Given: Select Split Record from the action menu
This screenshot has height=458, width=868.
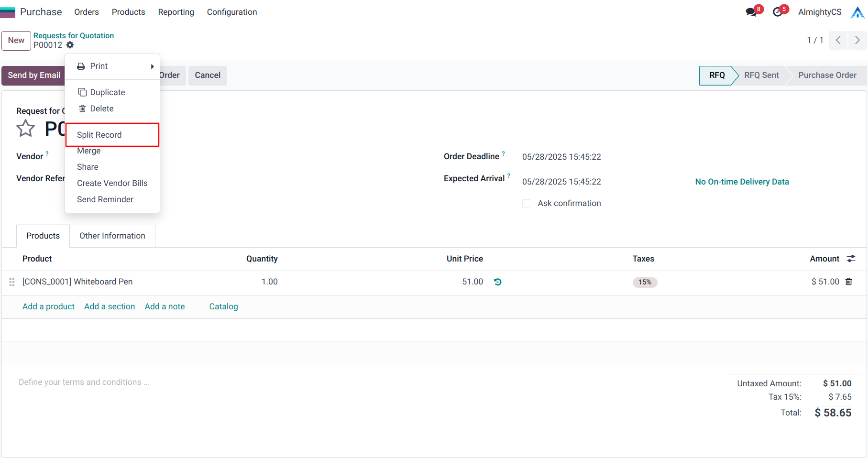Looking at the screenshot, I should 99,135.
